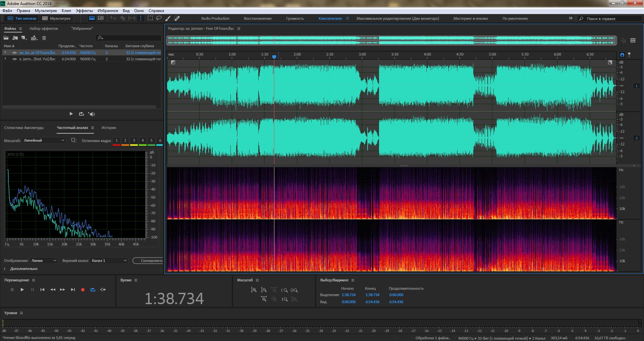This screenshot has height=341, width=644.
Task: Select the Lasso selection tool
Action: tap(159, 18)
